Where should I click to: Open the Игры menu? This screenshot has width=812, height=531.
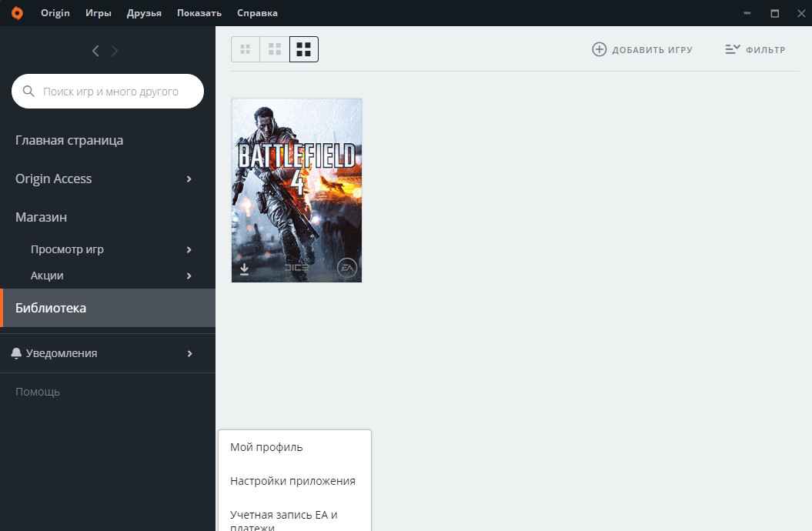pyautogui.click(x=99, y=13)
